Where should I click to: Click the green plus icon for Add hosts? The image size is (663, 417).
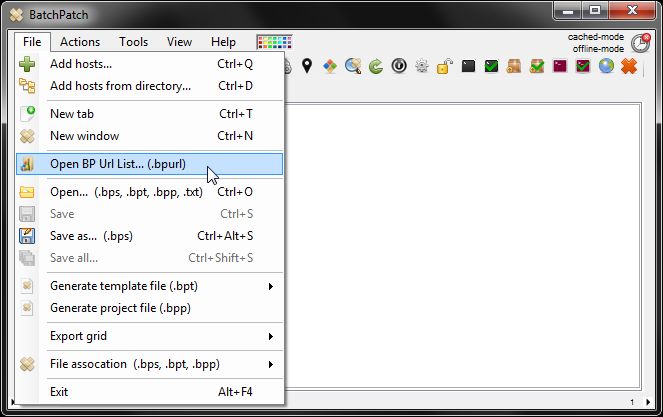pos(27,64)
